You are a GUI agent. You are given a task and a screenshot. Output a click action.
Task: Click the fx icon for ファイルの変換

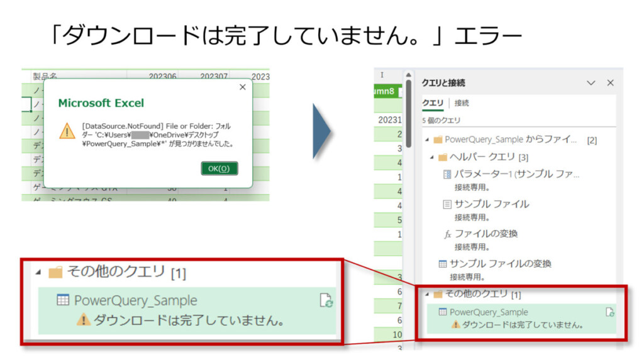tap(448, 234)
